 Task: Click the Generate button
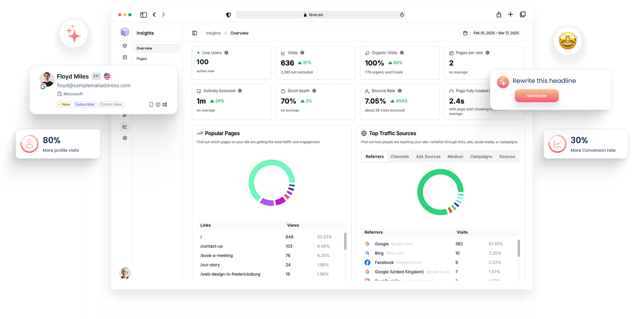[x=536, y=96]
